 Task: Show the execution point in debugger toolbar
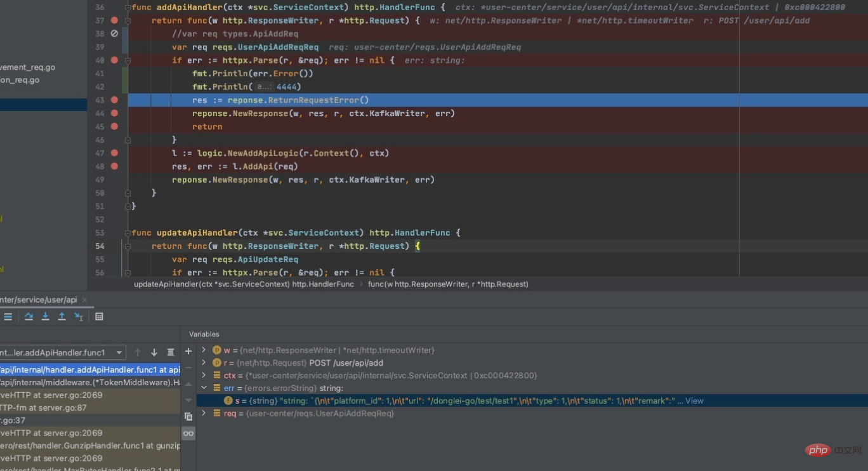pos(8,316)
